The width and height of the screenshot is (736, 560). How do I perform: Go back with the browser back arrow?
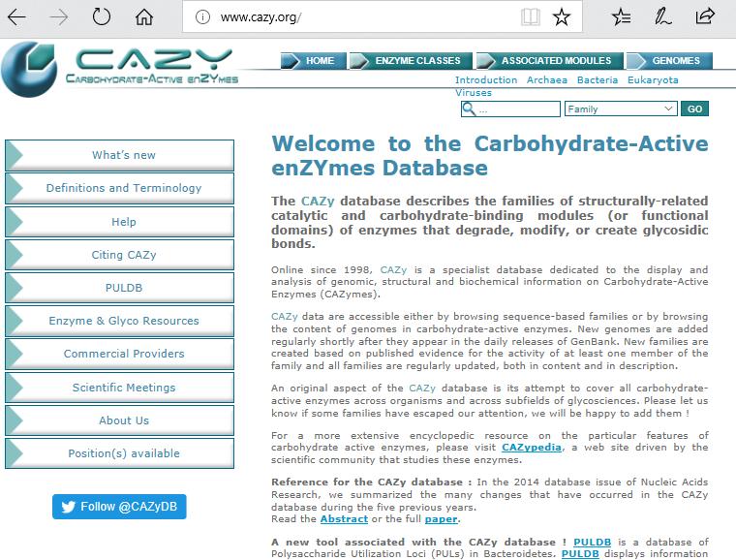[16, 17]
